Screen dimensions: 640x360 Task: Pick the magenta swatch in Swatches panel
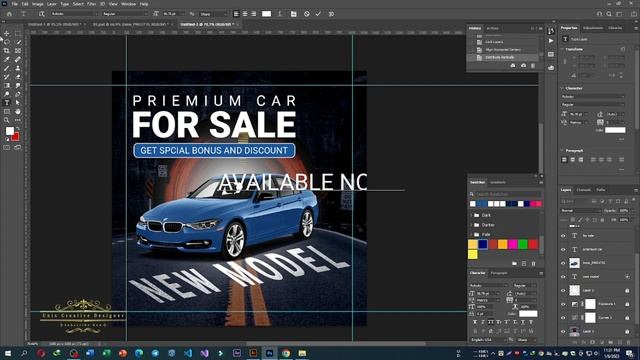pyautogui.click(x=513, y=244)
